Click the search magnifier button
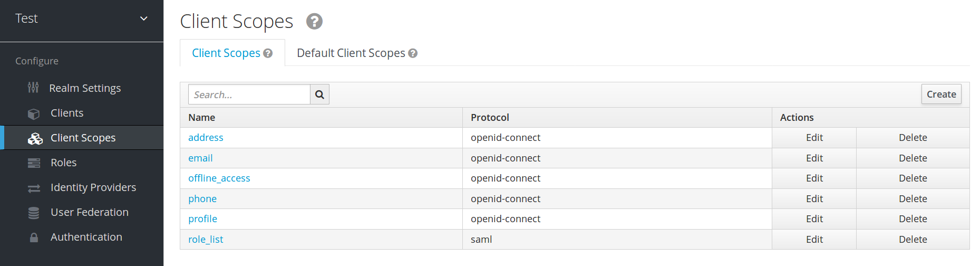Viewport: 980px width, 266px height. click(x=319, y=94)
